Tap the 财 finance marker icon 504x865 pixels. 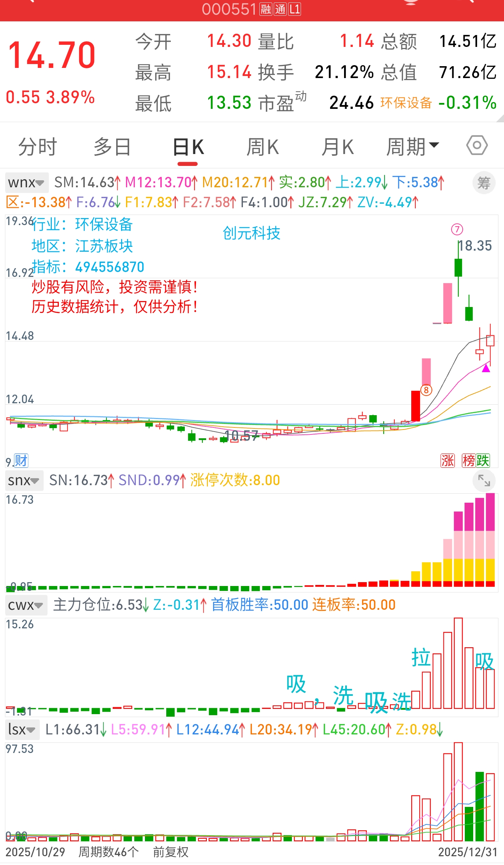coord(21,461)
